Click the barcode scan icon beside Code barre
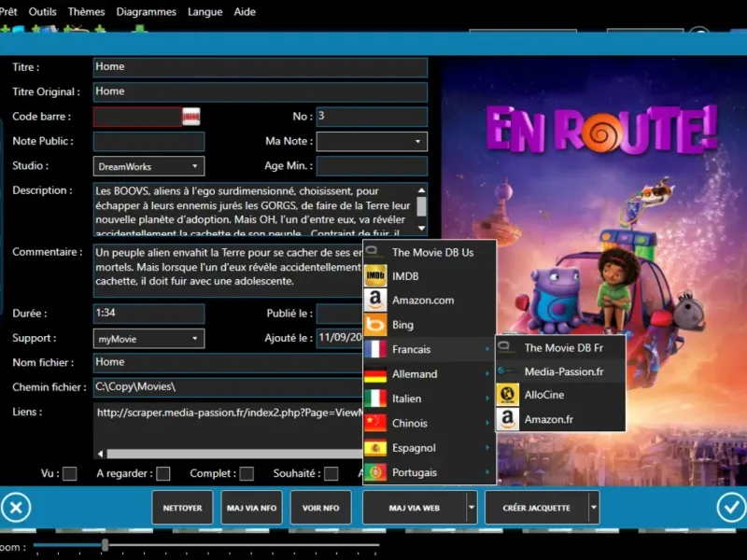Image resolution: width=747 pixels, height=560 pixels. tap(191, 117)
